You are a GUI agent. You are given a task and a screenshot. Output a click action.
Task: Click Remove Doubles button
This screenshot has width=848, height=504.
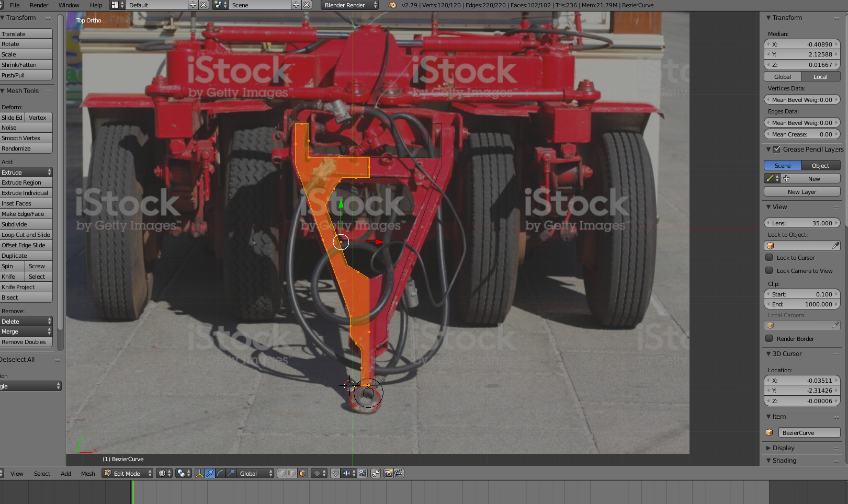pos(26,342)
